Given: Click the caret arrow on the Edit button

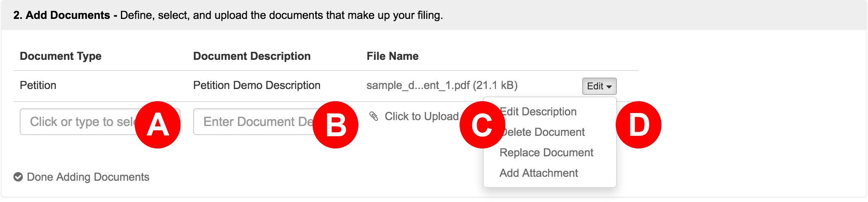Looking at the screenshot, I should (609, 87).
